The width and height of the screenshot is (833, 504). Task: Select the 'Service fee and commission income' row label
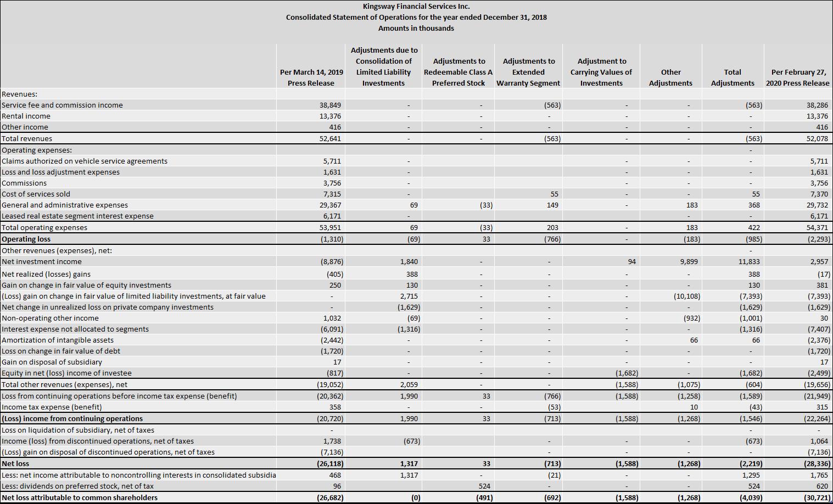click(x=63, y=105)
